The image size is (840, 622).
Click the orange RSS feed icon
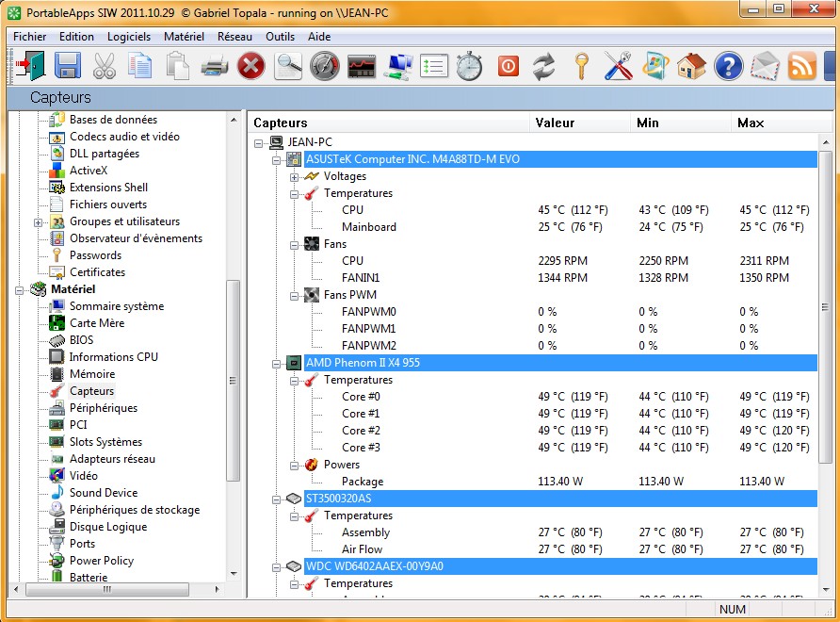[x=802, y=66]
